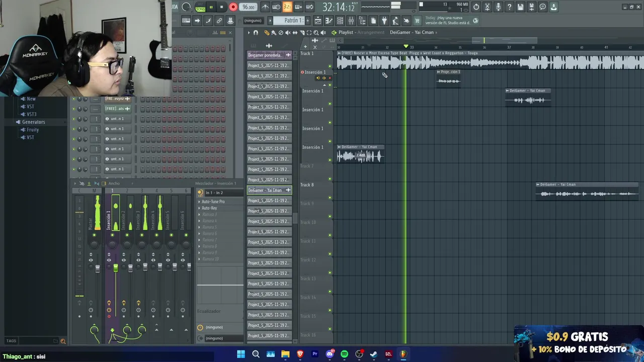Open the Playlist menu arrow
Viewport: 644px width, 362px height.
point(248,33)
